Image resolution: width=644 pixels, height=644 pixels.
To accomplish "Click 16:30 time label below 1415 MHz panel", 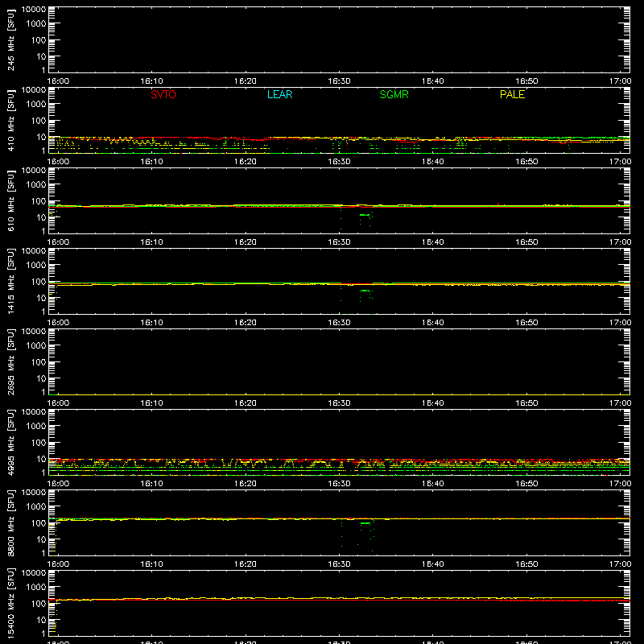I will point(339,323).
